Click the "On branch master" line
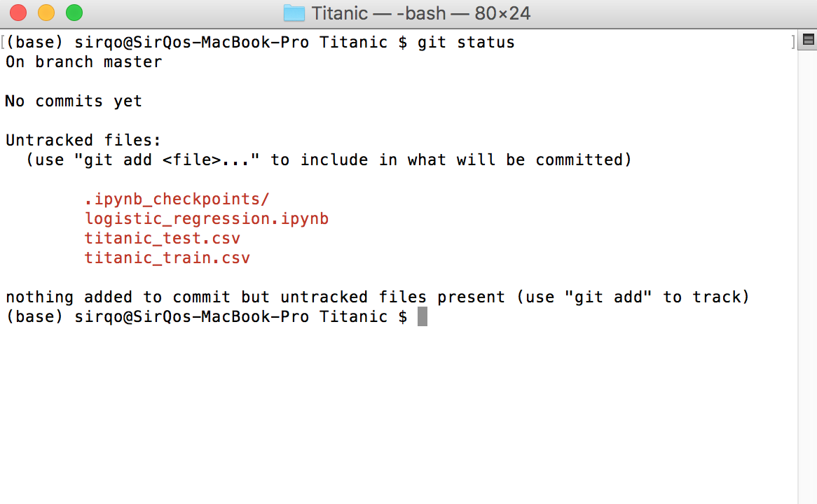The width and height of the screenshot is (817, 504). point(83,62)
